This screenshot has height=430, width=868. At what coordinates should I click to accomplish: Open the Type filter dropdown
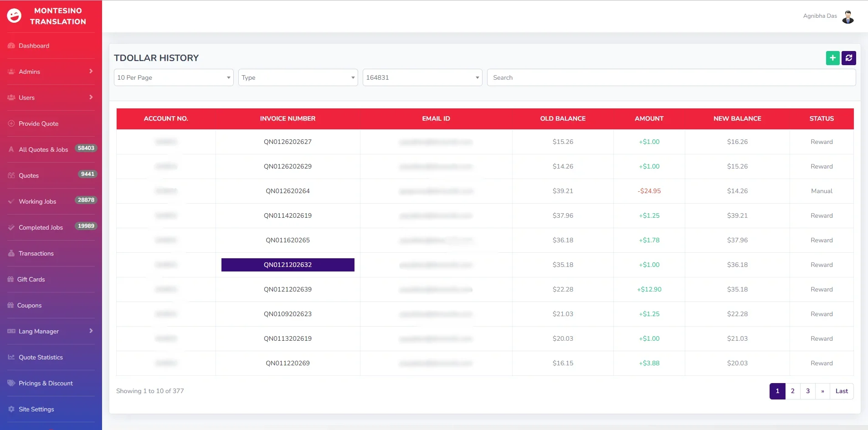point(298,77)
